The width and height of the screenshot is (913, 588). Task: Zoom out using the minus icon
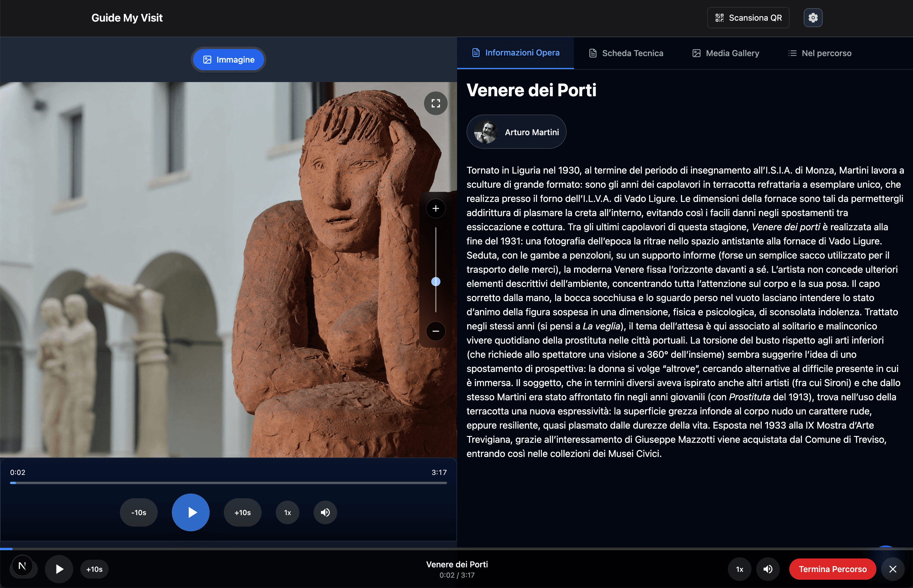436,331
